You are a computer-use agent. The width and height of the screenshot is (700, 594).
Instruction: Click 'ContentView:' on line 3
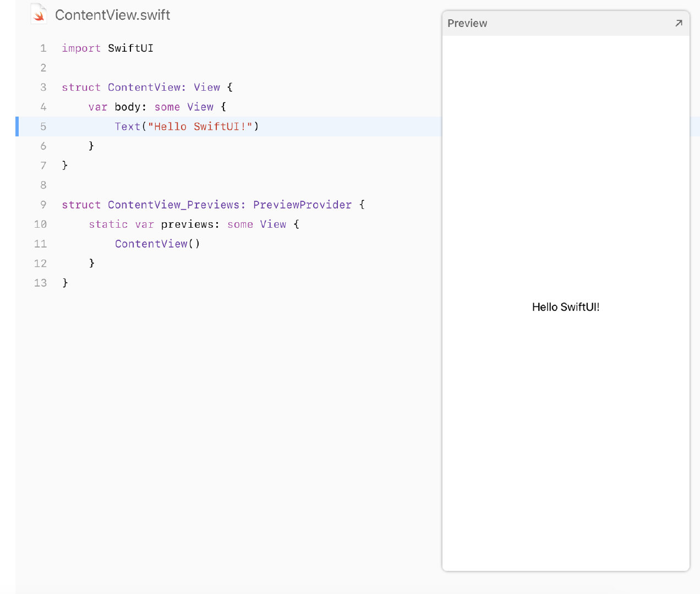pos(147,87)
